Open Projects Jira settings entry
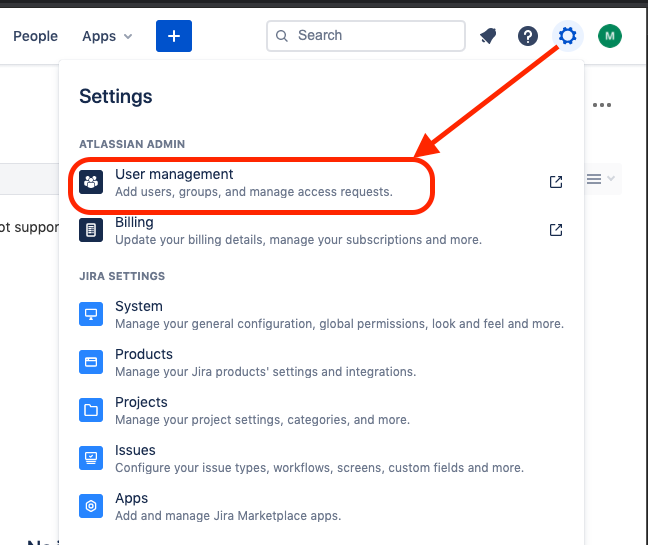This screenshot has height=545, width=648. [x=321, y=410]
